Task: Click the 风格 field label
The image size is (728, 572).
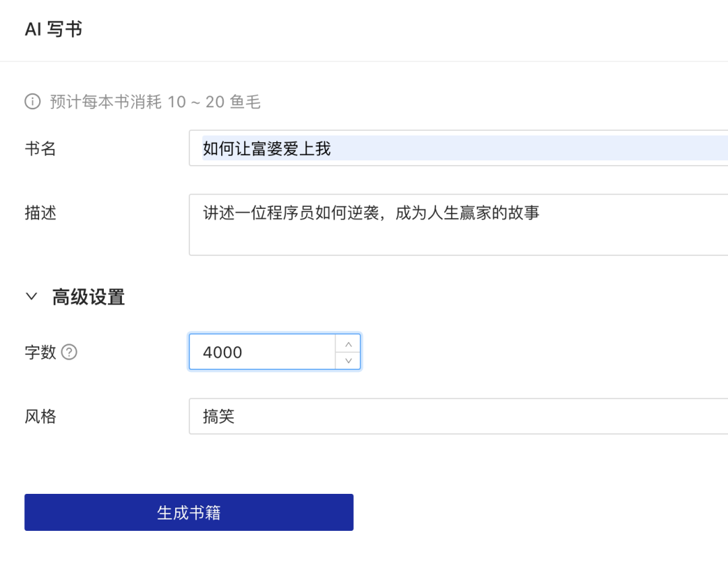Action: pos(40,416)
